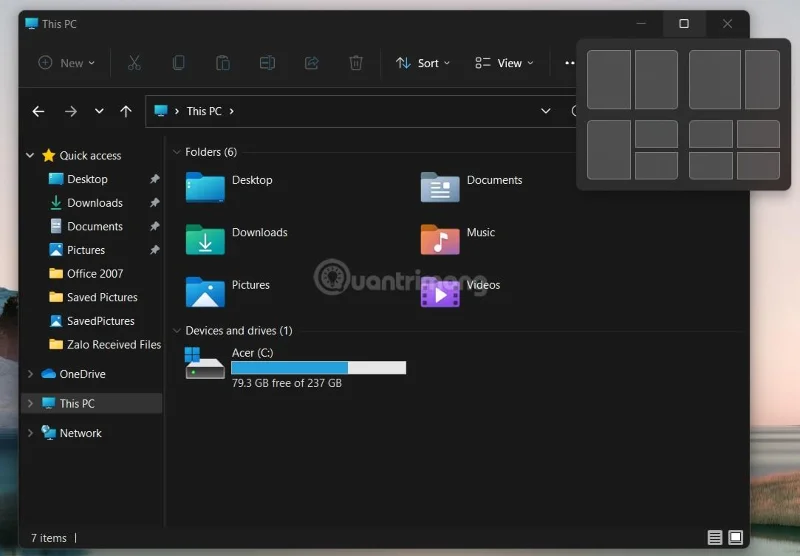Click the This PC icon in address bar
Image resolution: width=800 pixels, height=556 pixels.
click(161, 111)
